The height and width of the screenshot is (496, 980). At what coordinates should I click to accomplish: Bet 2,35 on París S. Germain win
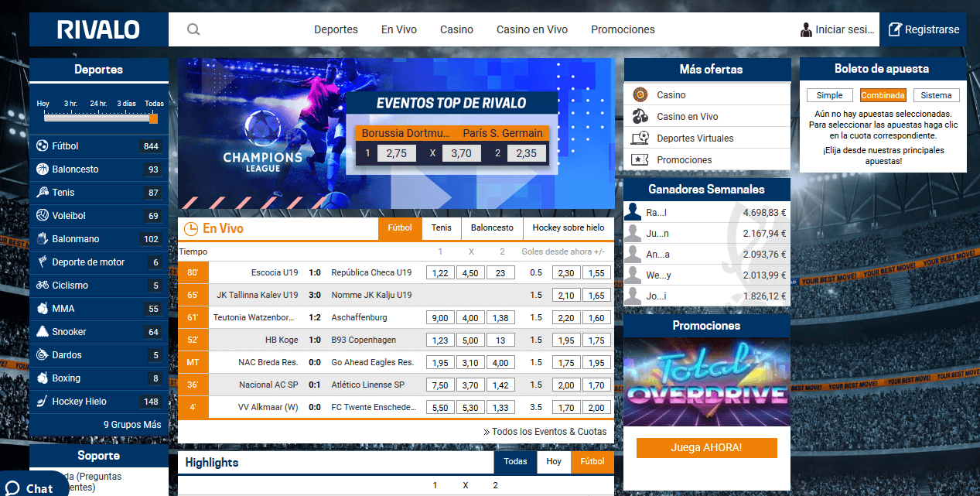[526, 153]
